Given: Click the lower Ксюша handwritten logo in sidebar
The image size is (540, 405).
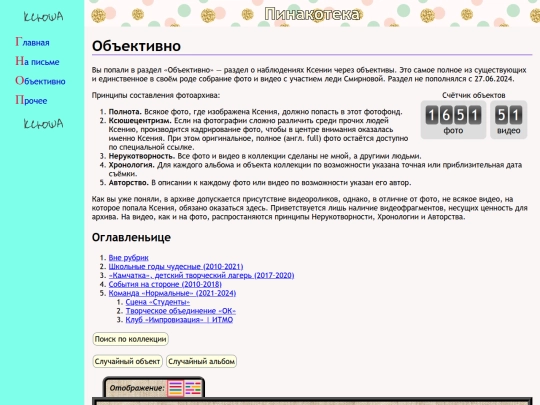Looking at the screenshot, I should [x=43, y=124].
